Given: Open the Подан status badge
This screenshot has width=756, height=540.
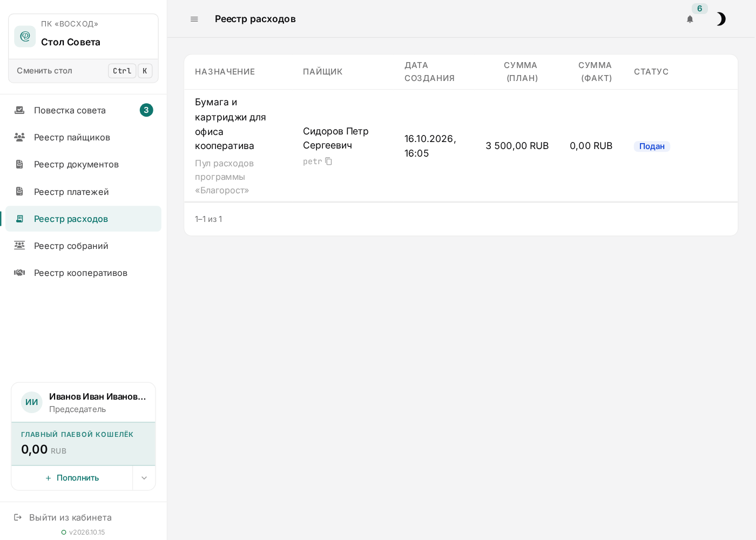Looking at the screenshot, I should pos(652,146).
